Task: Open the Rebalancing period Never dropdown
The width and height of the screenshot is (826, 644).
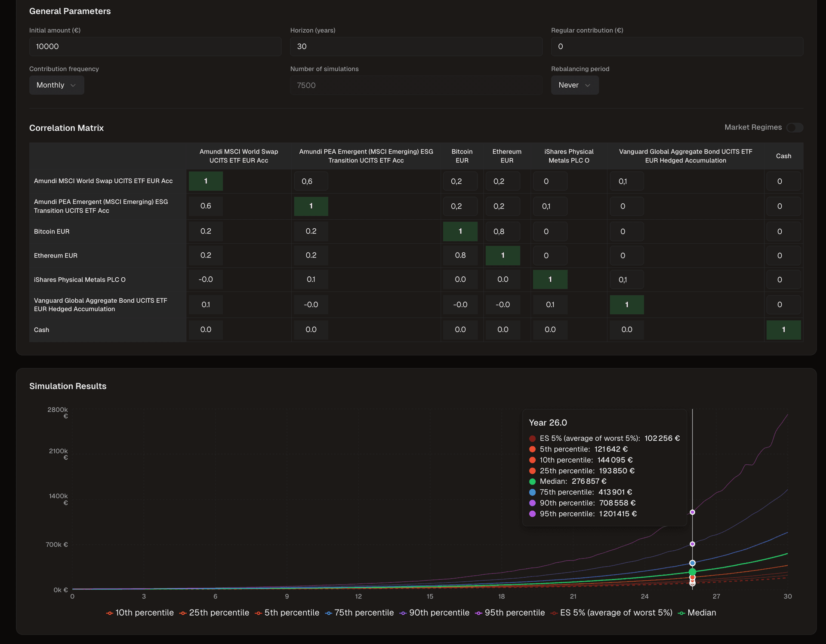Action: click(x=574, y=85)
